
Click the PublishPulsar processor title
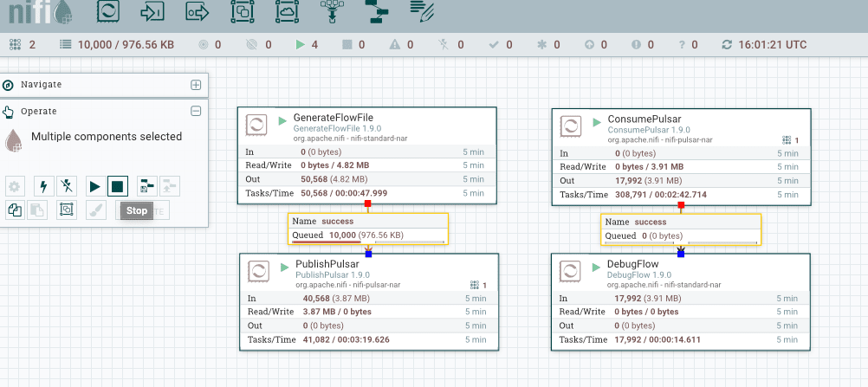coord(327,264)
